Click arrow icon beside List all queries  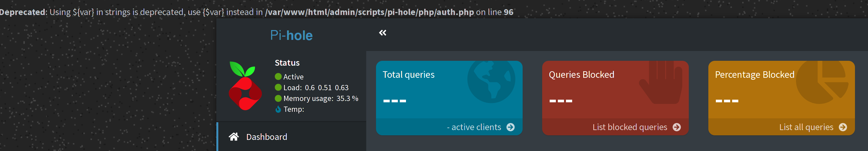point(843,127)
